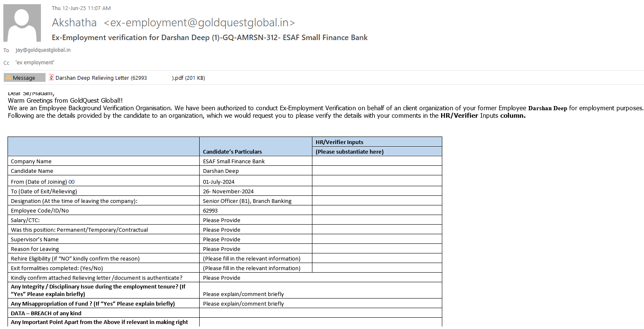644x329 pixels.
Task: Select the Message tab
Action: click(x=25, y=78)
